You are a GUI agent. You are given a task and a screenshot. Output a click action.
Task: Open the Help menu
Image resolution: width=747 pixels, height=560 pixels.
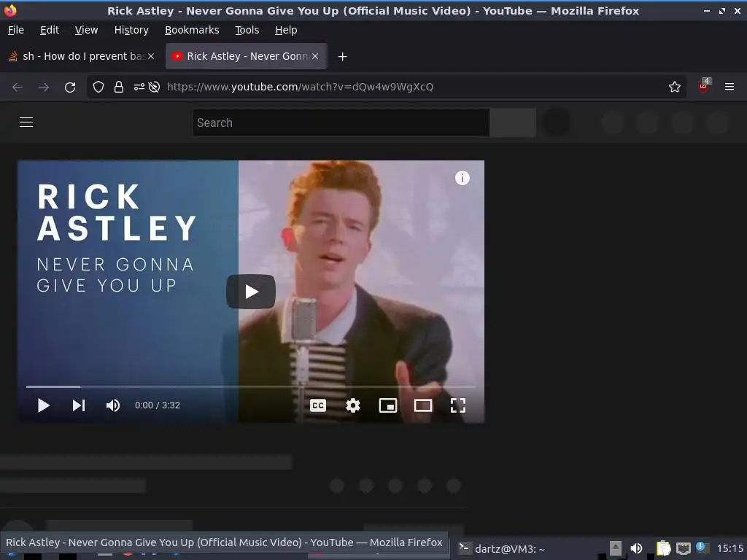[286, 30]
